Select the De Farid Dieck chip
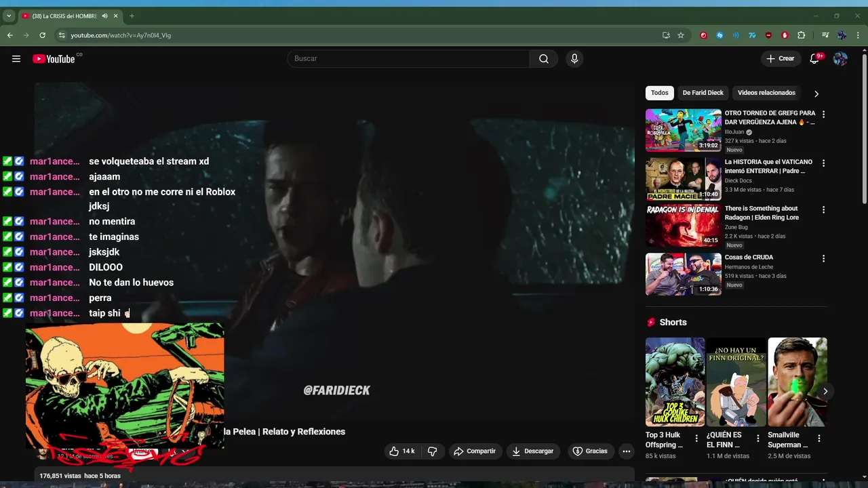Image resolution: width=868 pixels, height=488 pixels. click(703, 93)
